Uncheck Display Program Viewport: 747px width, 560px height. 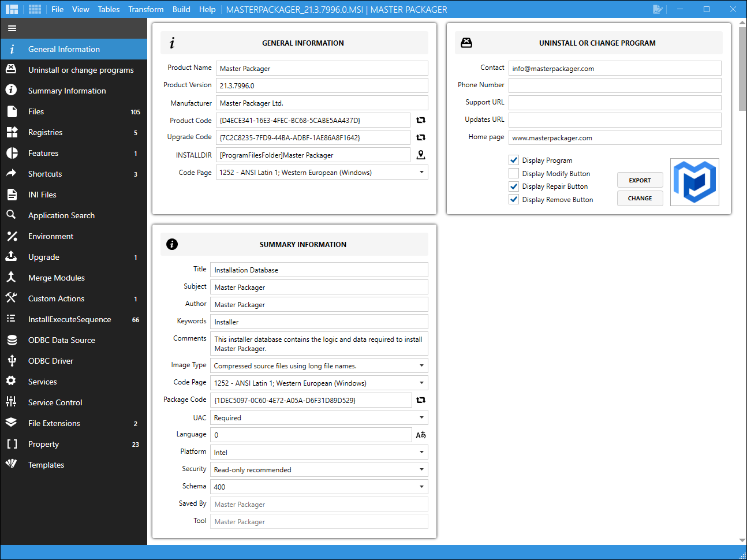click(514, 160)
